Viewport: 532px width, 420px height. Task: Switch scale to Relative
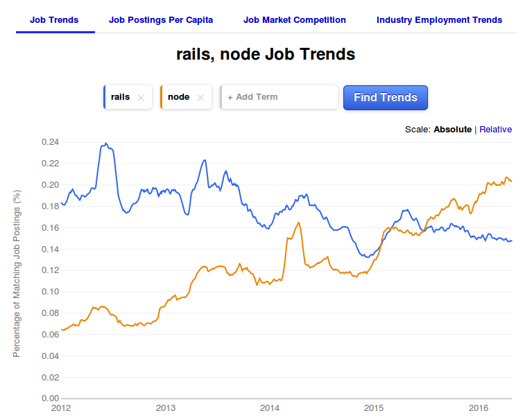pyautogui.click(x=495, y=130)
